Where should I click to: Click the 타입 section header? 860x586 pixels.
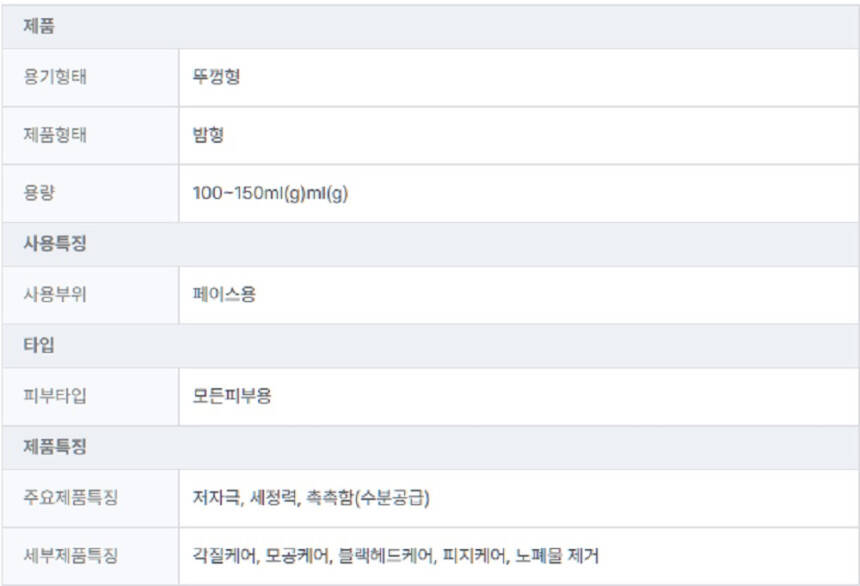39,346
